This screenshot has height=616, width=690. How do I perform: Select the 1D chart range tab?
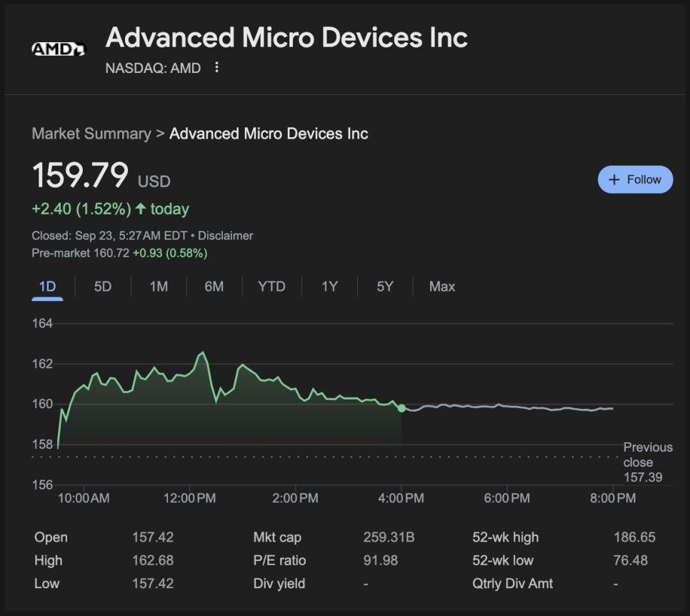48,287
